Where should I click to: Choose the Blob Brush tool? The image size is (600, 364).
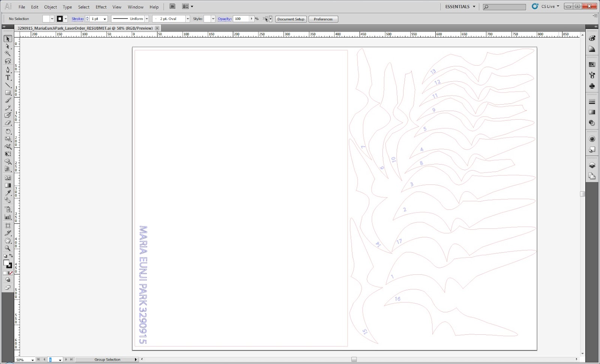[7, 115]
